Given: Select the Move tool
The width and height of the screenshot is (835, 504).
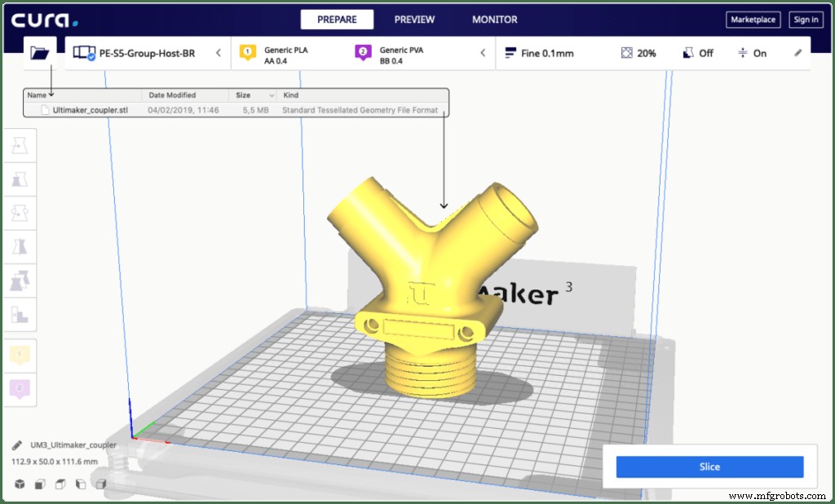Looking at the screenshot, I should [x=19, y=144].
